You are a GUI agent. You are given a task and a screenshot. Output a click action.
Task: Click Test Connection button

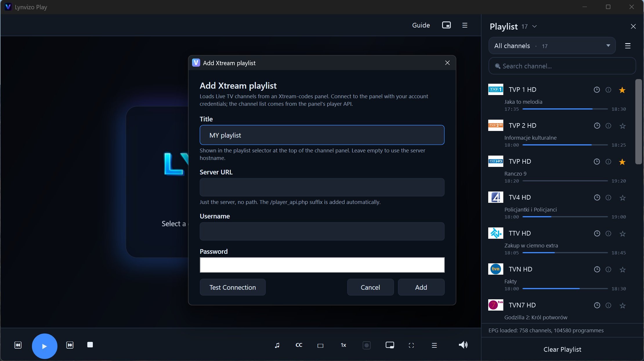pyautogui.click(x=233, y=287)
